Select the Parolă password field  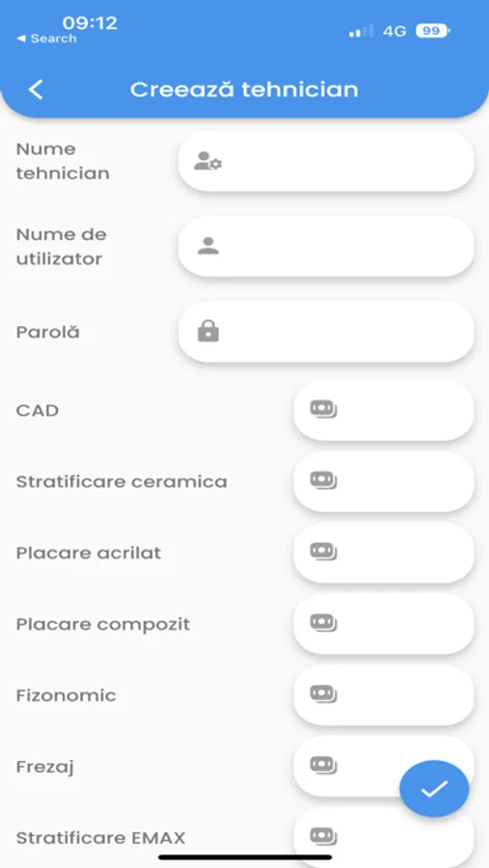pos(326,332)
